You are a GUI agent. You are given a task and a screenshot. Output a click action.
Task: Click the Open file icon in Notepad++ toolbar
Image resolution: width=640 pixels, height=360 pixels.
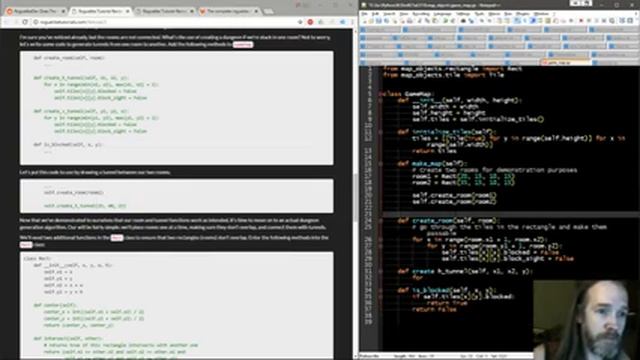[371, 21]
